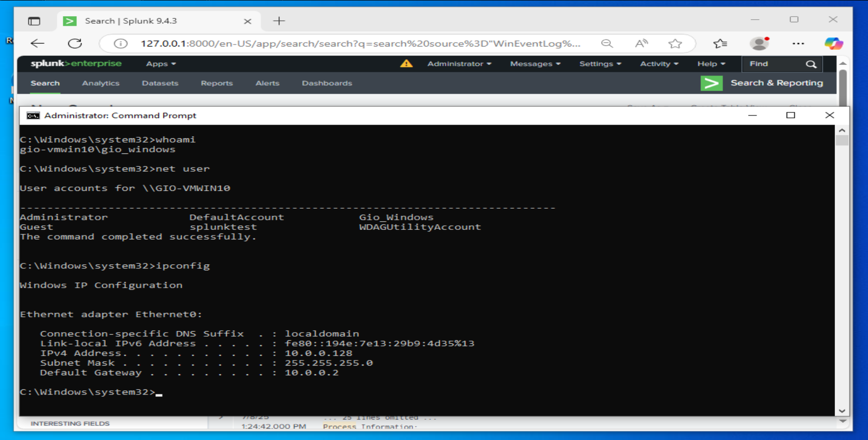Viewport: 868px width, 440px height.
Task: Click the Command Prompt title bar icon
Action: tap(33, 115)
